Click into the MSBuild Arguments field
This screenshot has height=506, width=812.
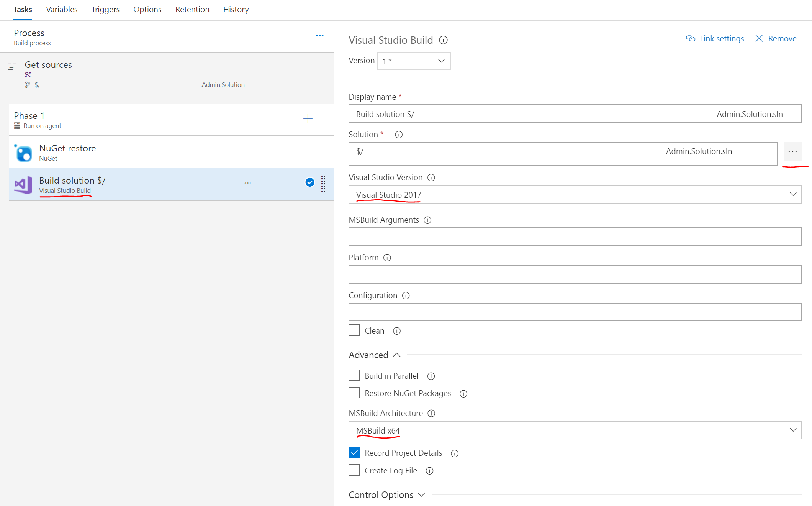pyautogui.click(x=575, y=237)
